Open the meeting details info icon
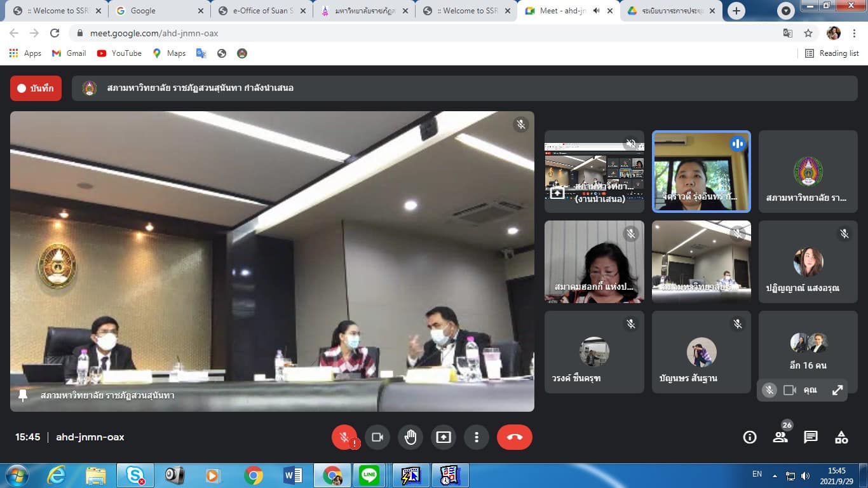The height and width of the screenshot is (488, 868). (x=750, y=437)
